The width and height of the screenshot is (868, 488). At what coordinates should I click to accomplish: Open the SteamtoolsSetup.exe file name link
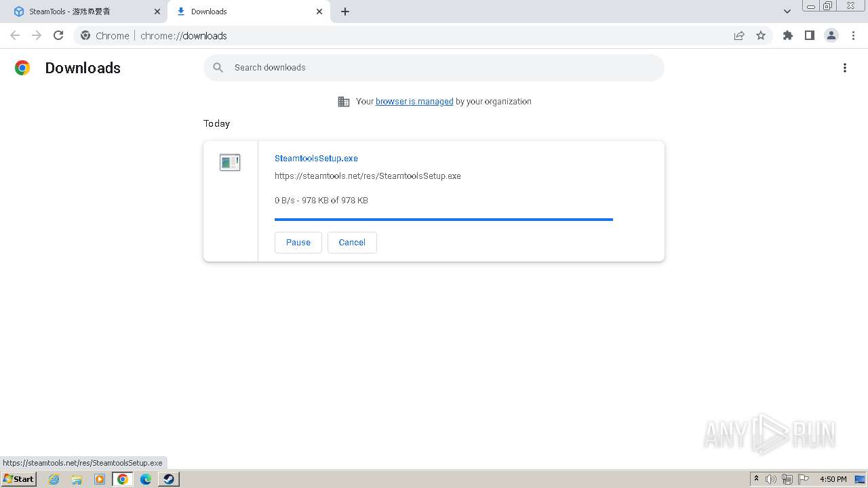click(x=316, y=159)
